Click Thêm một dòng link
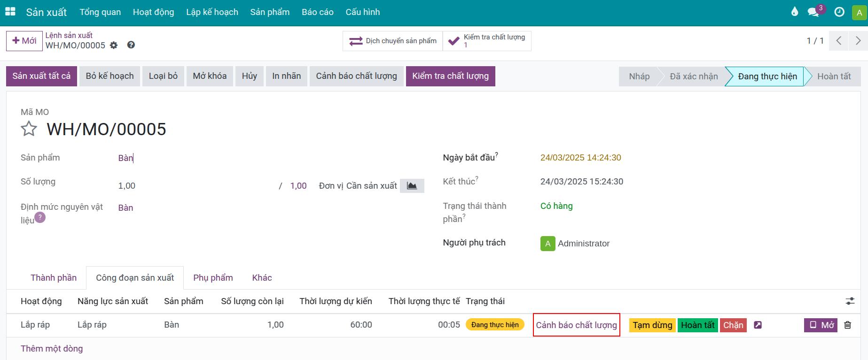The width and height of the screenshot is (868, 360). (52, 349)
